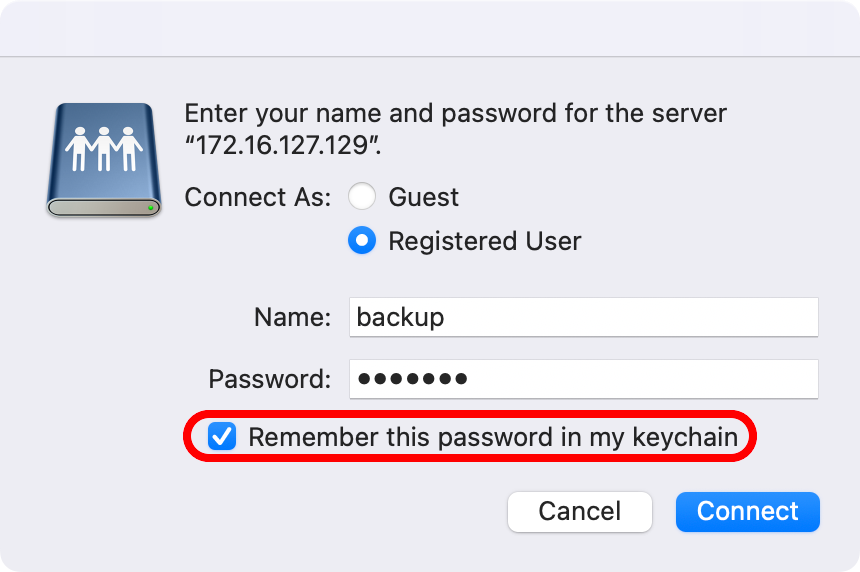Click the empty dialog title bar
This screenshot has width=860, height=572.
430,28
